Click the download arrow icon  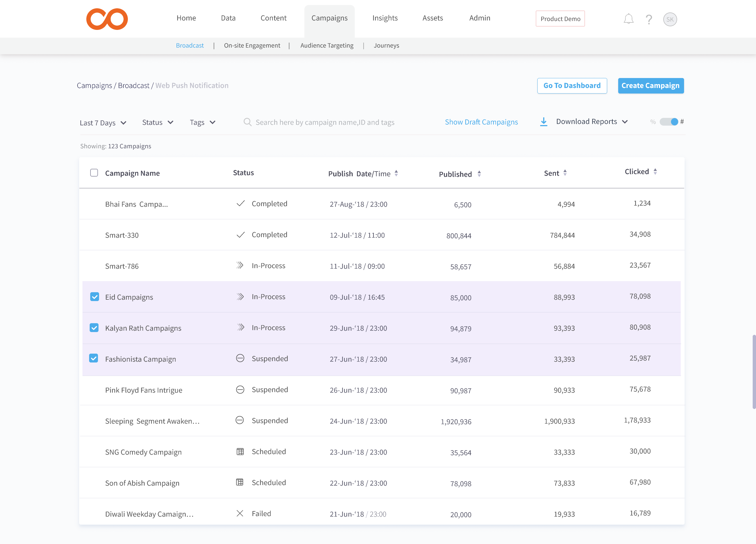(x=544, y=122)
